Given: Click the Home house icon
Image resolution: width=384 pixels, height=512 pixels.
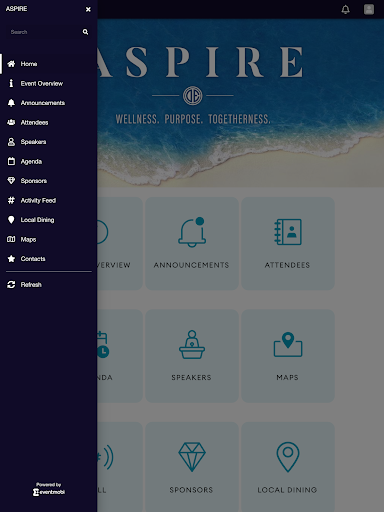Looking at the screenshot, I should point(11,64).
